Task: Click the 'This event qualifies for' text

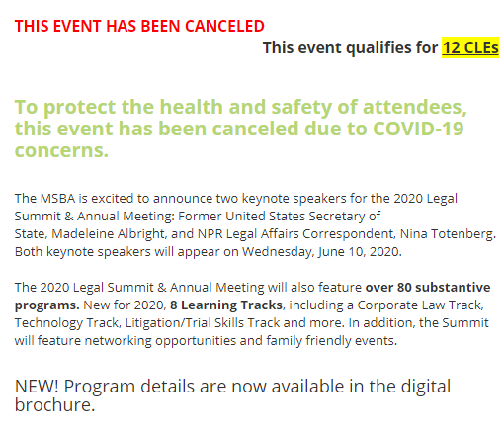Action: pyautogui.click(x=351, y=48)
